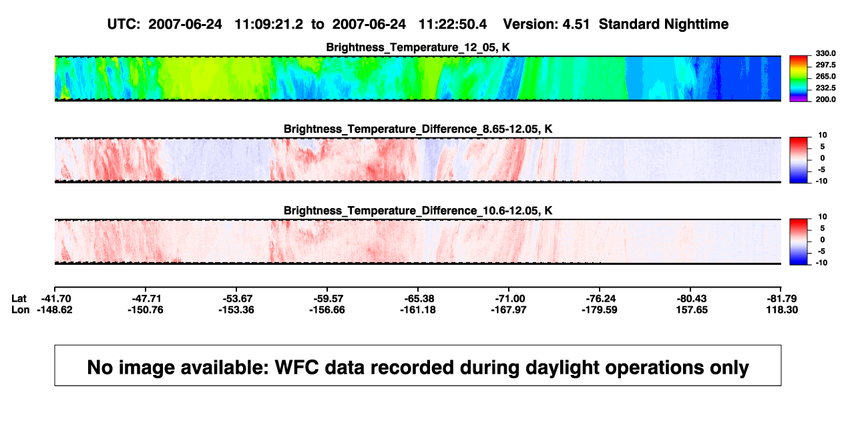The height and width of the screenshot is (445, 868).
Task: Click the UTC time range header text
Action: pyautogui.click(x=418, y=25)
